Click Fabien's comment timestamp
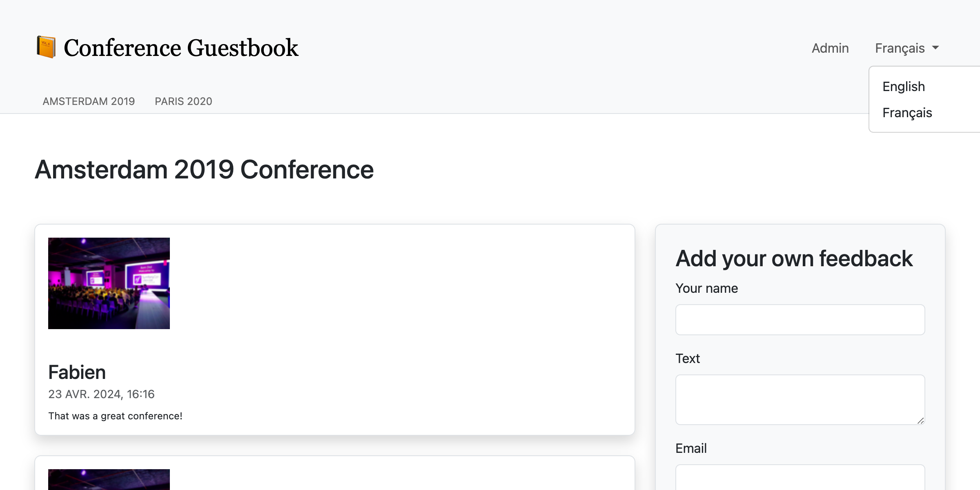This screenshot has width=980, height=490. point(101,394)
